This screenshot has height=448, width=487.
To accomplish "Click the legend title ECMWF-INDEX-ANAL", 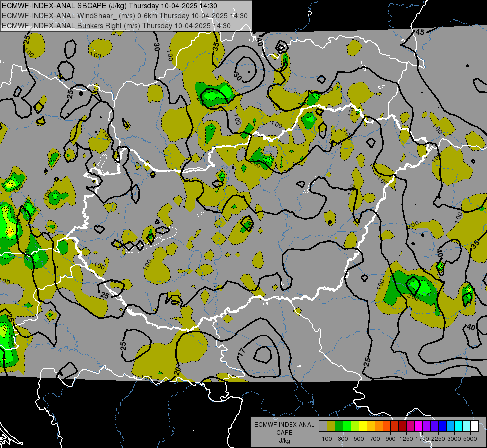I will coord(285,425).
